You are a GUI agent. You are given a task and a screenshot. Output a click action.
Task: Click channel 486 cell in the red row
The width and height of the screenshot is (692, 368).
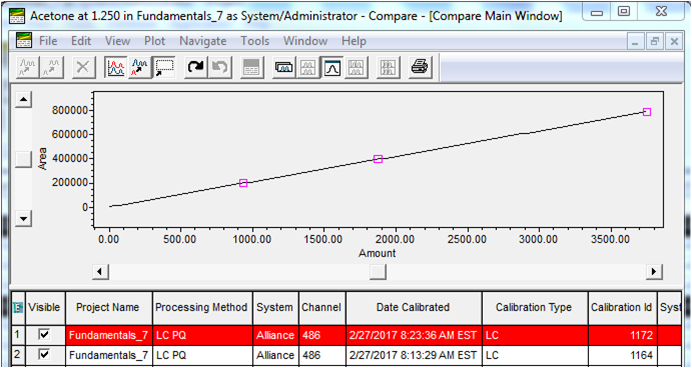[322, 335]
